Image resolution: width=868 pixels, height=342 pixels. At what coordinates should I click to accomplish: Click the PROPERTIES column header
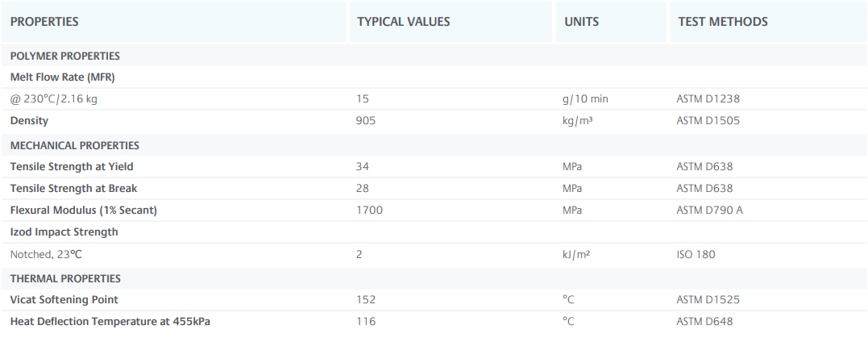point(44,22)
